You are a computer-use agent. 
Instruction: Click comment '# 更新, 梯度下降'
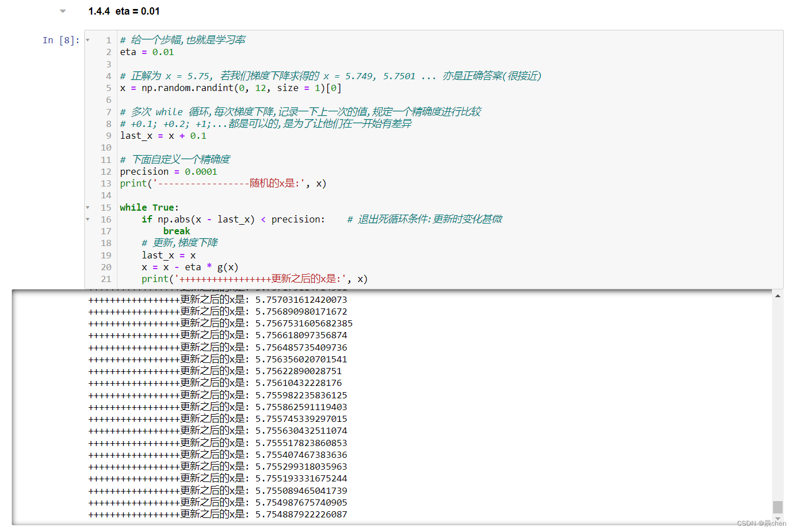point(180,243)
